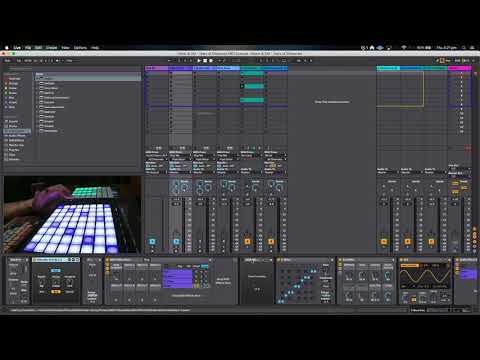Screen dimensions: 480x360
Task: Click the transport Stop button
Action: coord(205,61)
